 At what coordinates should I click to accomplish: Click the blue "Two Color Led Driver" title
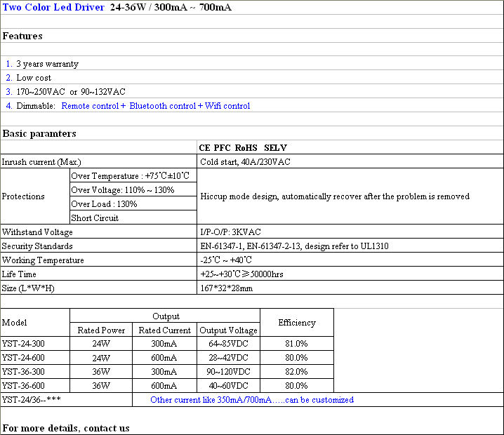[x=53, y=8]
